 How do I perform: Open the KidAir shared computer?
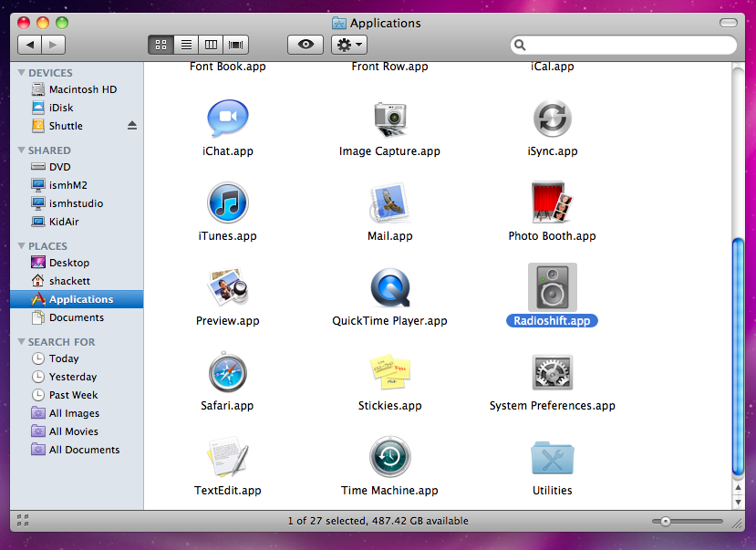(77, 222)
